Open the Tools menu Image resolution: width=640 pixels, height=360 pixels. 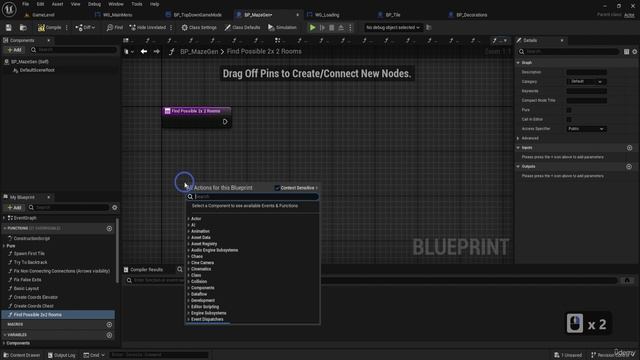click(x=137, y=4)
